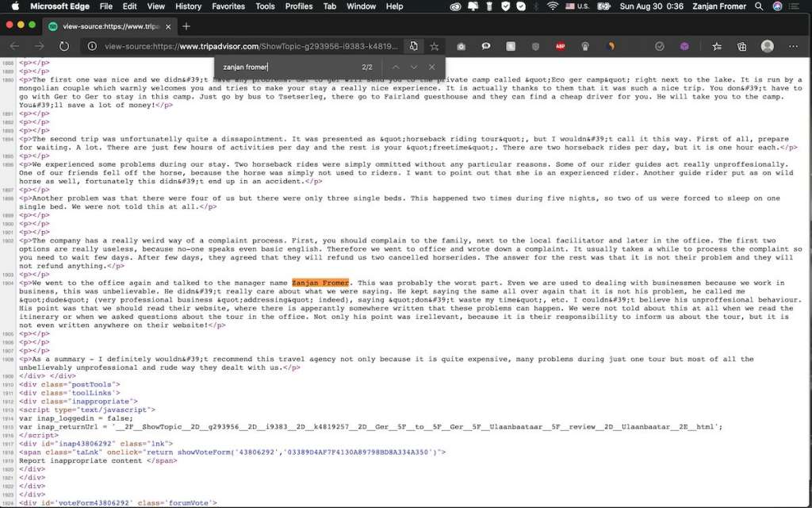Open the camera screenshot extension
Viewport: 812px width, 508px height.
coord(461,46)
